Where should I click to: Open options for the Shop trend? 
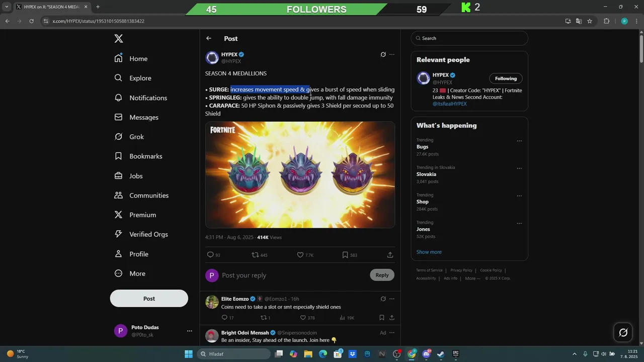[x=519, y=196]
